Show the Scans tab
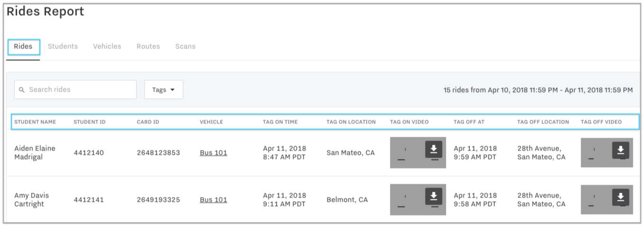The image size is (644, 226). [185, 47]
